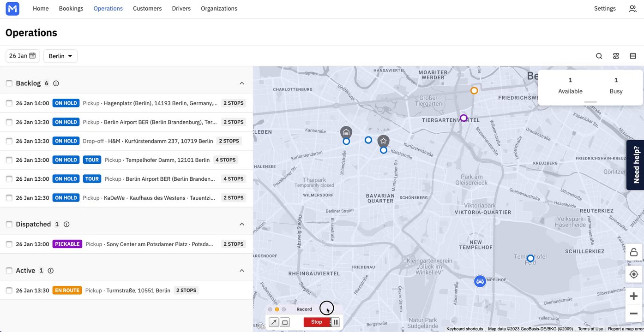The image size is (644, 332).
Task: Collapse the Active section
Action: click(x=242, y=271)
